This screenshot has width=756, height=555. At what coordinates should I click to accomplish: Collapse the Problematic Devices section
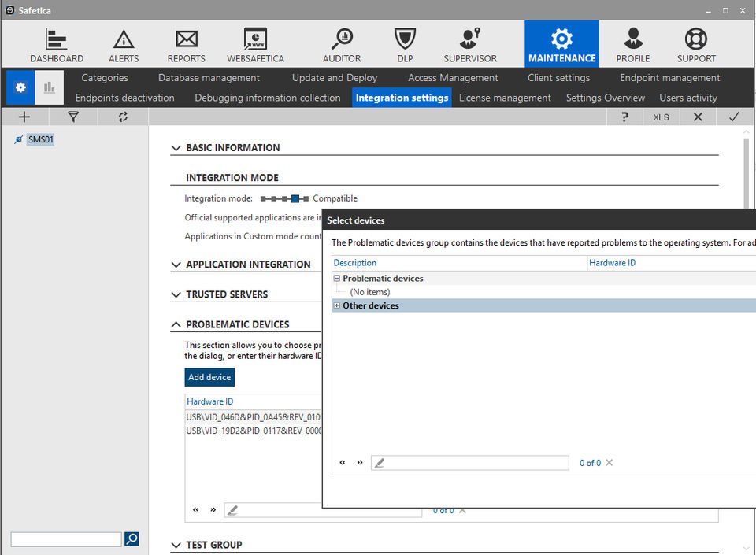point(176,324)
